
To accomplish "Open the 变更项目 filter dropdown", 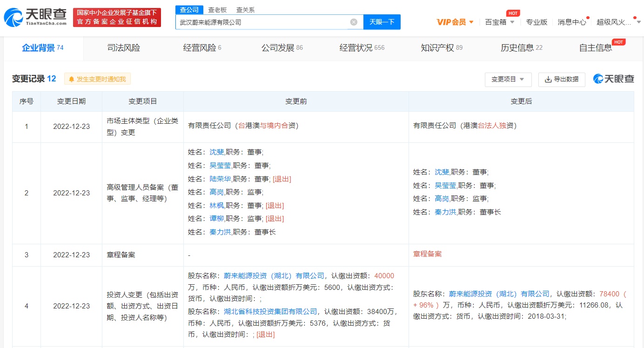I will tap(508, 79).
